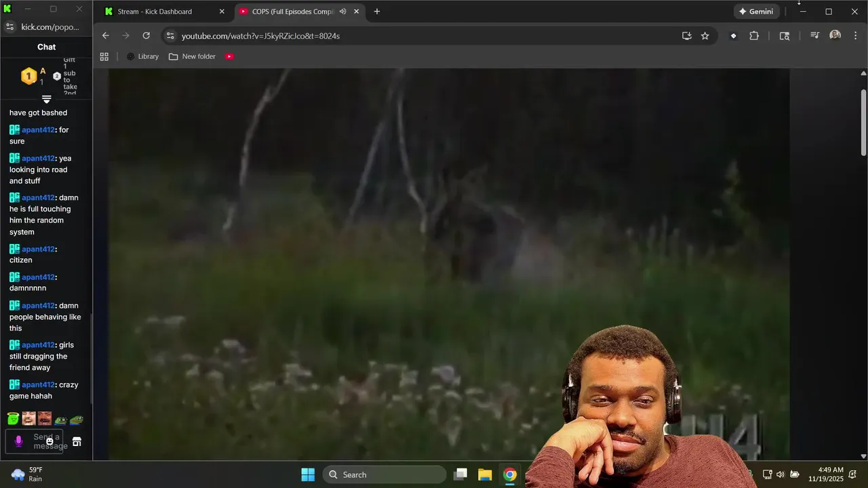
Task: Click the system tray battery icon
Action: point(795,474)
